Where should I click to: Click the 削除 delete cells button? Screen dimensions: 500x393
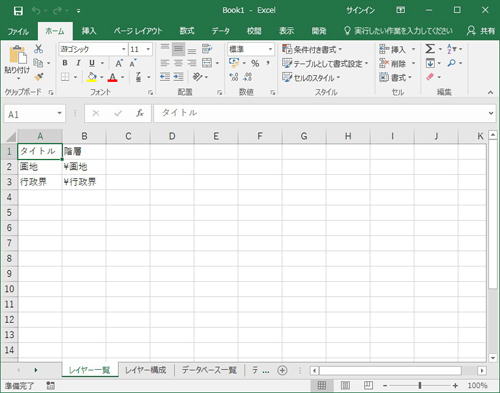point(393,63)
